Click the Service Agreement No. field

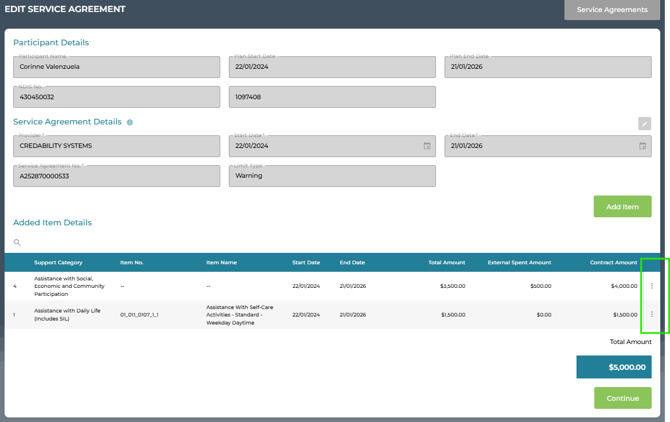[x=116, y=176]
